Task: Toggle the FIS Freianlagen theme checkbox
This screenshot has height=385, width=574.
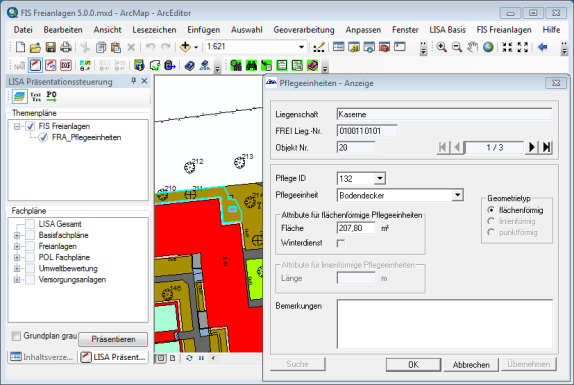Action: pos(30,127)
